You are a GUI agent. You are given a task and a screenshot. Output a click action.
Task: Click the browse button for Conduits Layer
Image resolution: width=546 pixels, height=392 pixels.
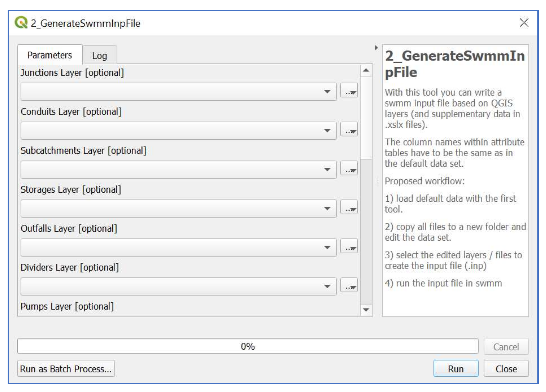tap(349, 130)
